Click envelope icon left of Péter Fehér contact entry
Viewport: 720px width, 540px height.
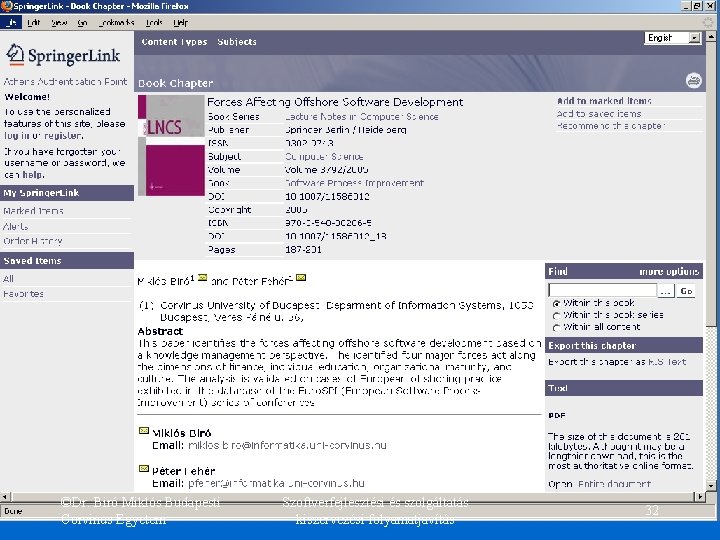pyautogui.click(x=144, y=469)
